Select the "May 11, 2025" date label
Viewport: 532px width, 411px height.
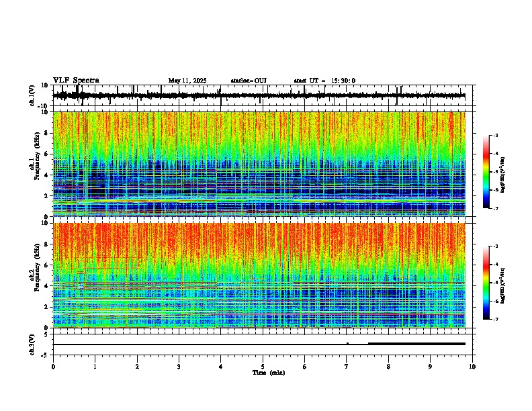point(187,81)
